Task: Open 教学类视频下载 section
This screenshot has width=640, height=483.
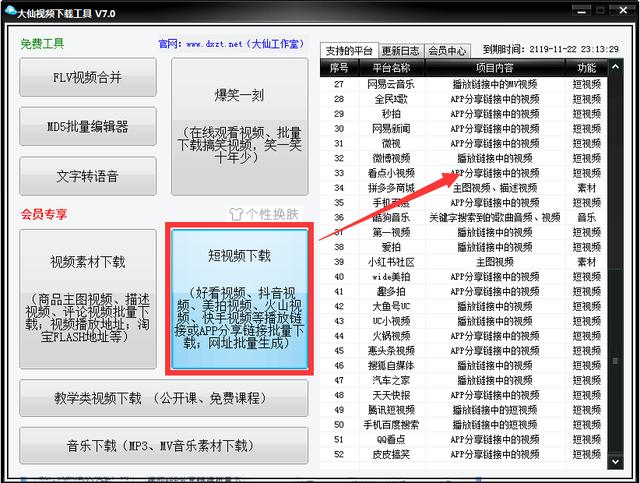Action: pos(164,398)
